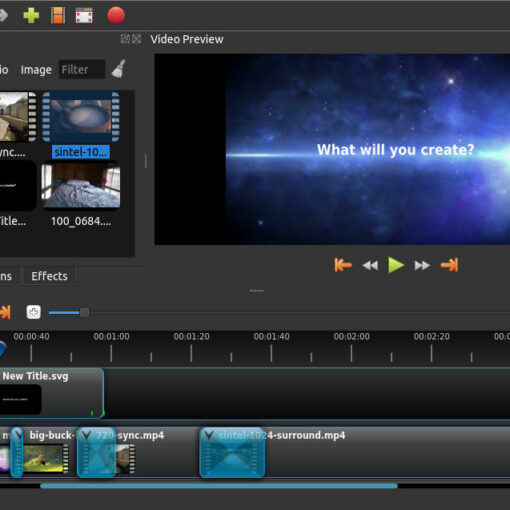
Task: Click the narrow transition before the big-buck clip
Action: point(17,452)
